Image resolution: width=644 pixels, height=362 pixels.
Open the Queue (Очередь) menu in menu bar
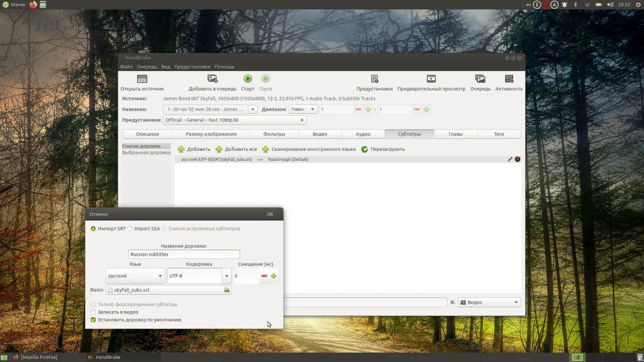147,67
